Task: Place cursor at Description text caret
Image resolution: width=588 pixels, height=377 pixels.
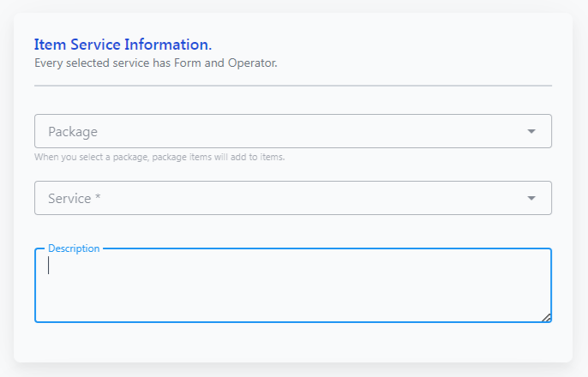Action: tap(48, 266)
